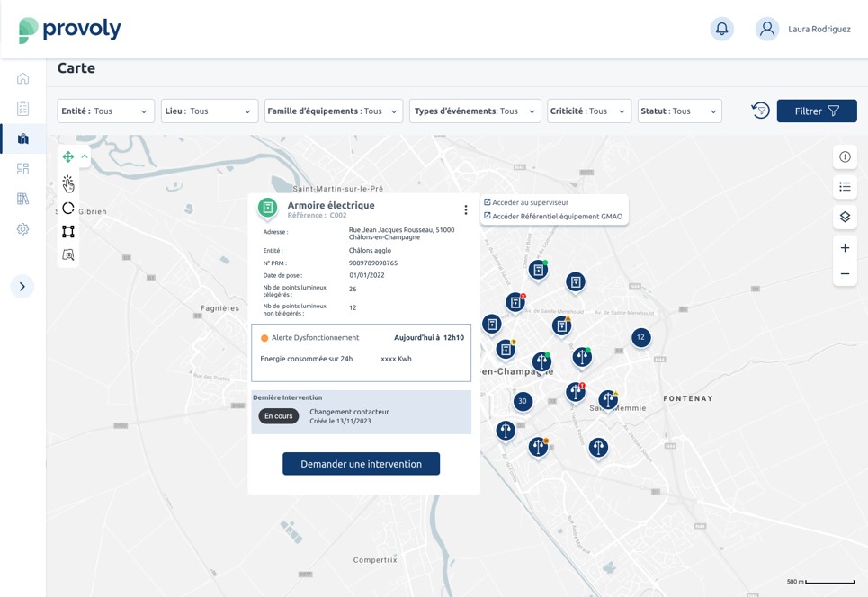Screen dimensions: 868x597
Task: Select the pointer click selection tool
Action: coord(68,183)
